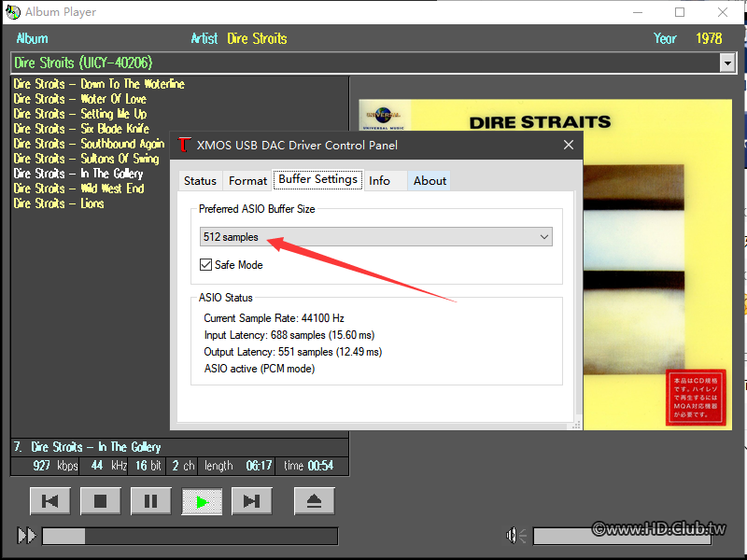Close the Album Player window
This screenshot has height=560, width=747.
[x=723, y=12]
